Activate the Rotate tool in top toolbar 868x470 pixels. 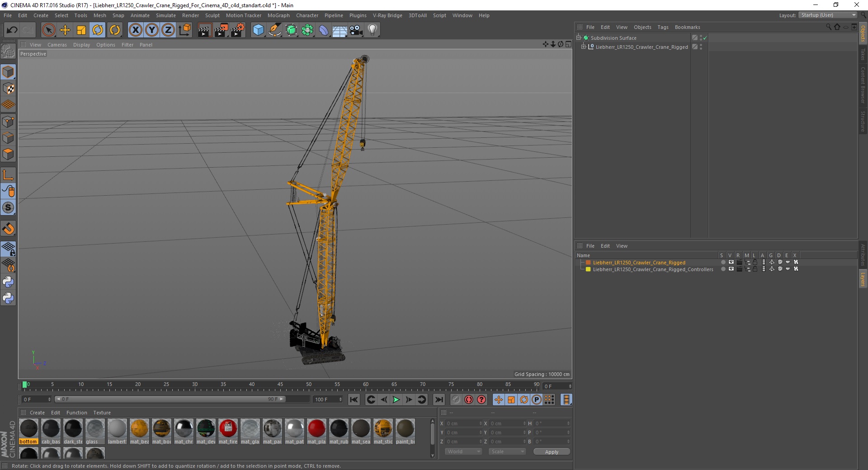pyautogui.click(x=98, y=30)
